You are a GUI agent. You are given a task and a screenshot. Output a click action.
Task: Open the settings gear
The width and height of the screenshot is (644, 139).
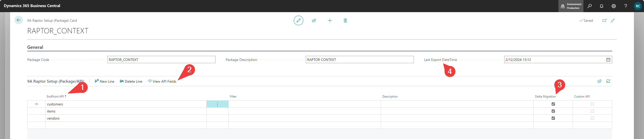[x=614, y=6]
